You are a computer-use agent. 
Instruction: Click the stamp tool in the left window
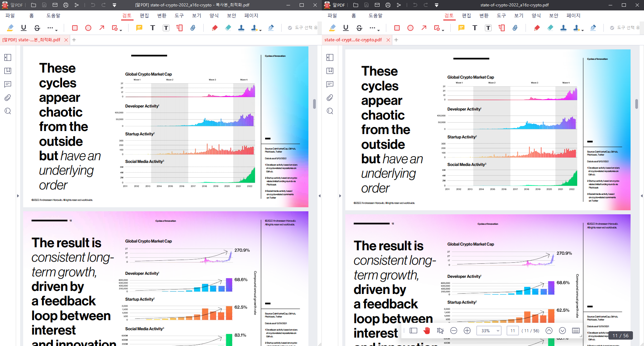tap(241, 28)
